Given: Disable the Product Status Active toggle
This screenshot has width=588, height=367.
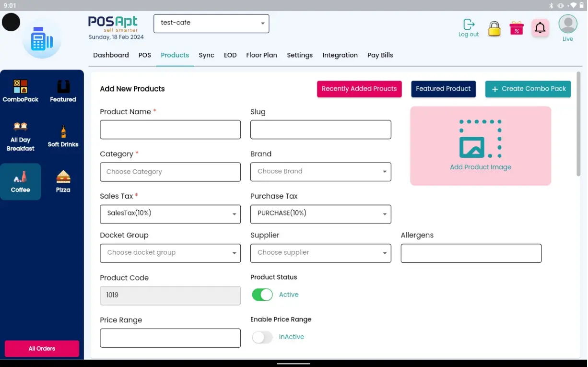Looking at the screenshot, I should tap(262, 295).
